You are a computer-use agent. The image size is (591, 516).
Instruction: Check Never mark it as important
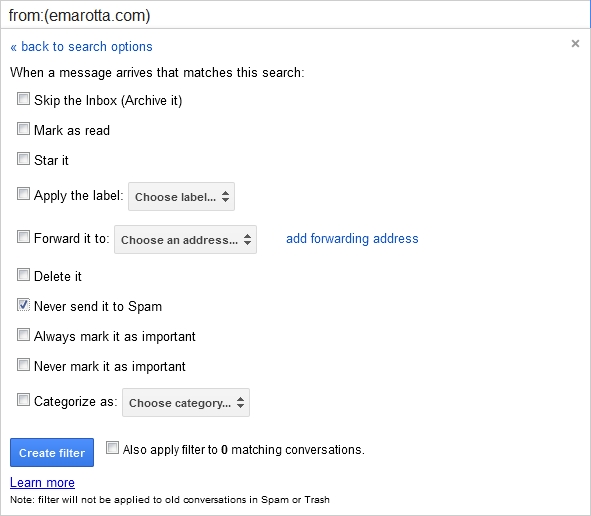[23, 365]
